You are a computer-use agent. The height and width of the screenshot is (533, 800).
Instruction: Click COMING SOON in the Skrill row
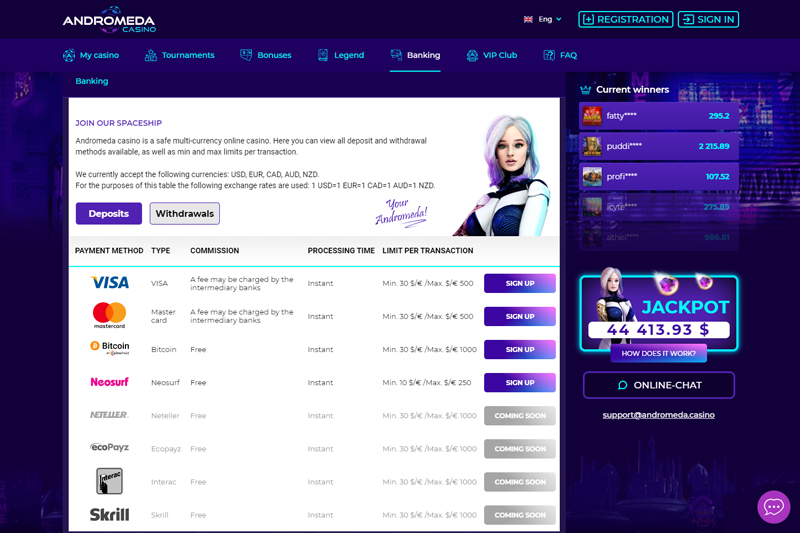tap(520, 515)
